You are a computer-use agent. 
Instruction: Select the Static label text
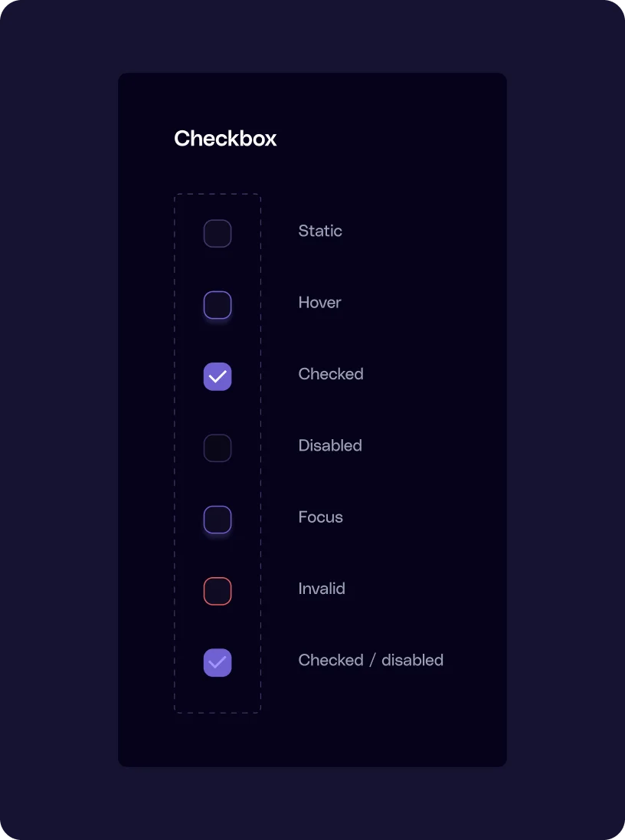coord(320,231)
